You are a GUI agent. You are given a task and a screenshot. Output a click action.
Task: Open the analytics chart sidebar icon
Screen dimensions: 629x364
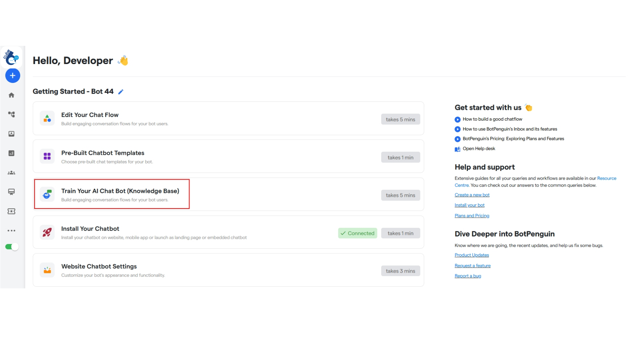[11, 153]
